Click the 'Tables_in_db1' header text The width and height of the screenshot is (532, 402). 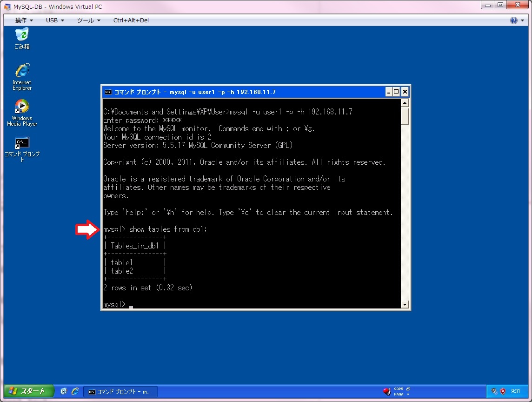coord(135,246)
